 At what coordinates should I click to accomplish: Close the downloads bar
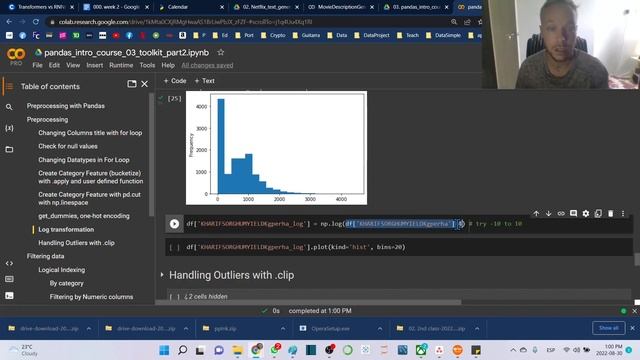tap(632, 328)
